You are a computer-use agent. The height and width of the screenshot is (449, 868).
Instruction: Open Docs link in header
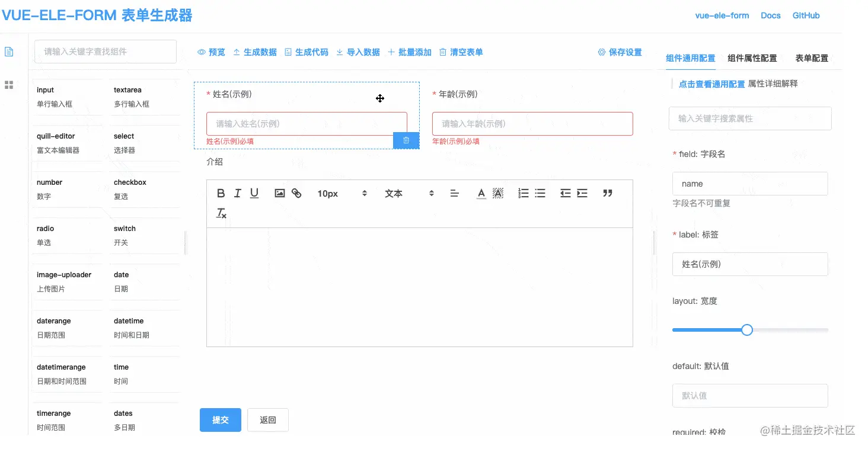(771, 15)
